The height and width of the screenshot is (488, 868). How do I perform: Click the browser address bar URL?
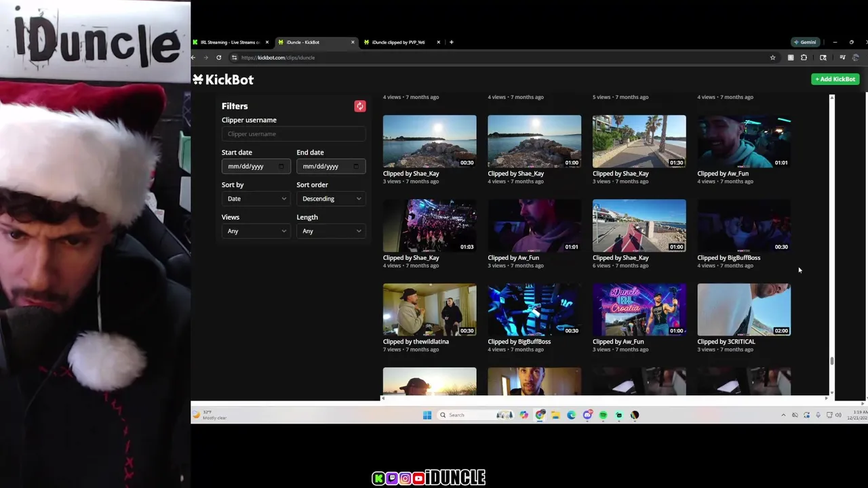tap(278, 58)
